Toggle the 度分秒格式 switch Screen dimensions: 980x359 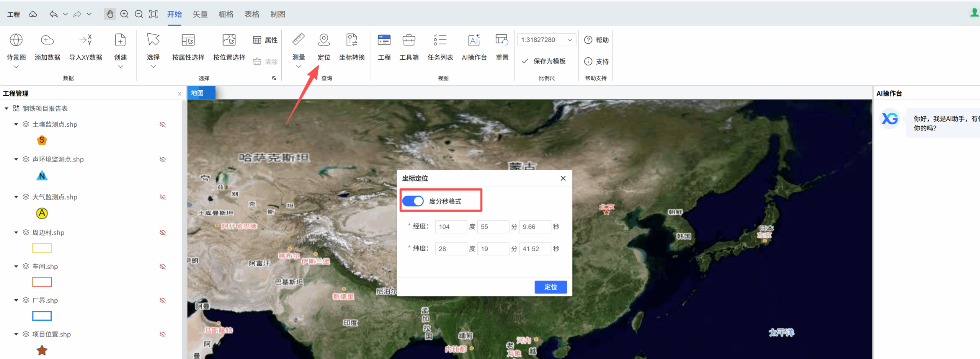(x=413, y=201)
